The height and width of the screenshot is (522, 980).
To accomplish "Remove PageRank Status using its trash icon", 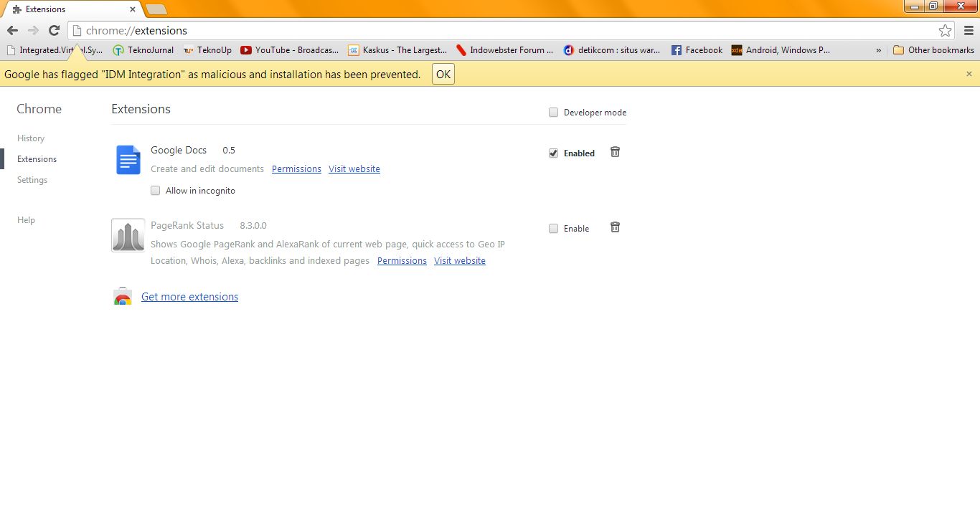I will coord(615,227).
